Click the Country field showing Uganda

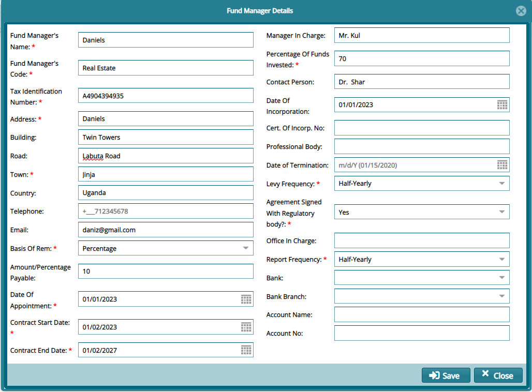coord(166,192)
